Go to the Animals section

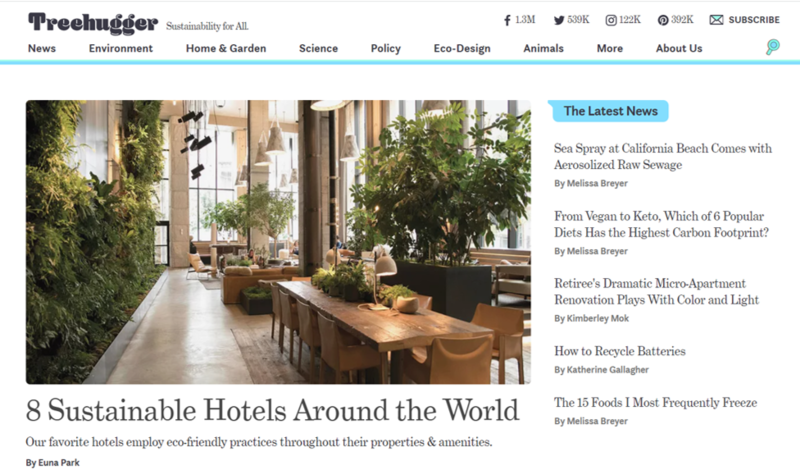click(543, 48)
